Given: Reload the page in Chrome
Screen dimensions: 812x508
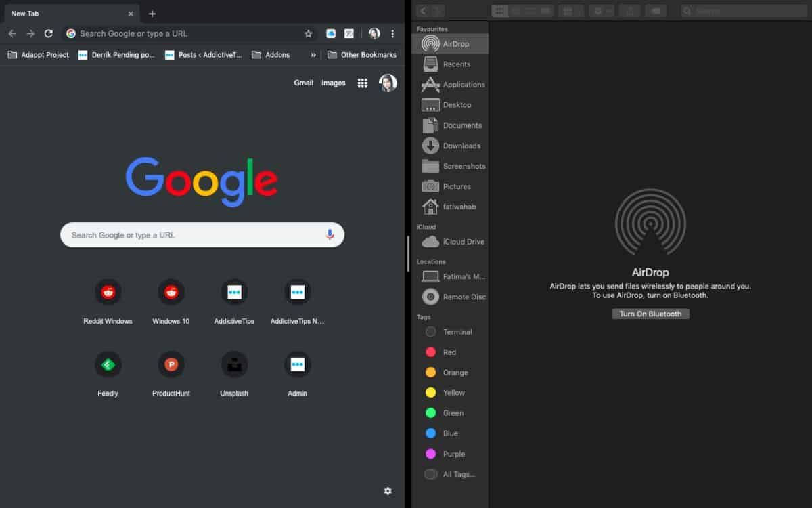Looking at the screenshot, I should pos(49,33).
